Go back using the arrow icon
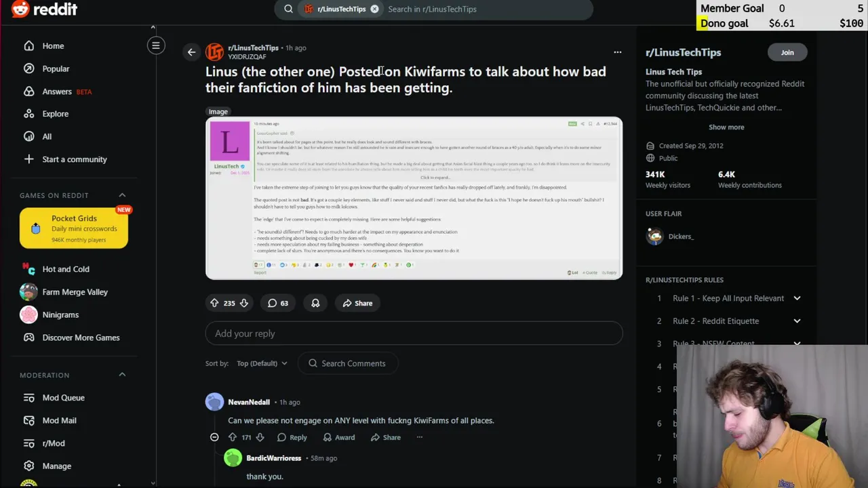This screenshot has width=868, height=488. tap(191, 52)
